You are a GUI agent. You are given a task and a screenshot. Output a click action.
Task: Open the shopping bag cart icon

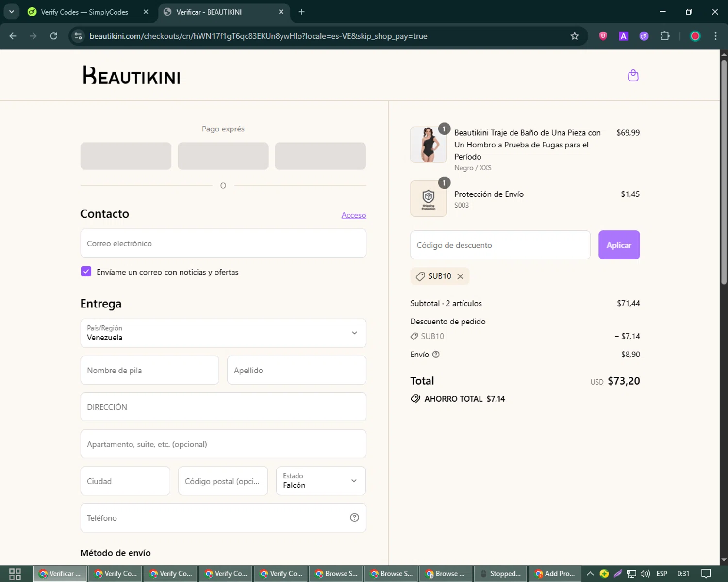[x=633, y=76]
